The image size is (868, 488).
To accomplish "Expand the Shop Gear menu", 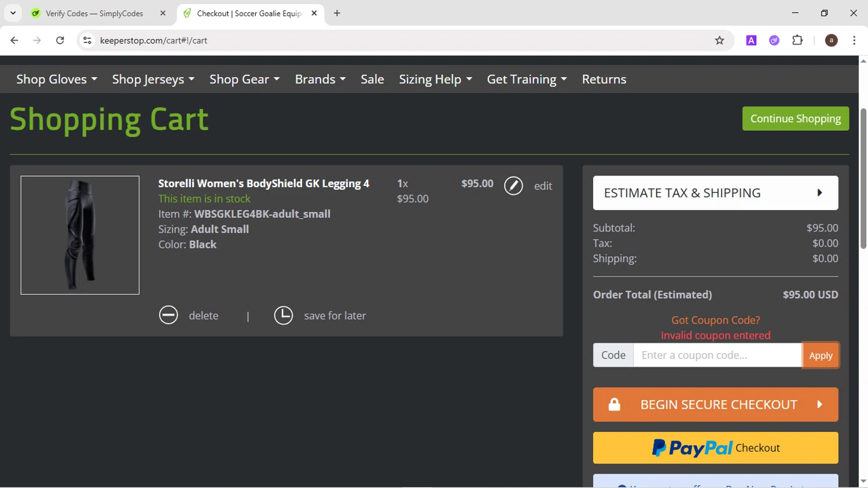I will (x=245, y=79).
